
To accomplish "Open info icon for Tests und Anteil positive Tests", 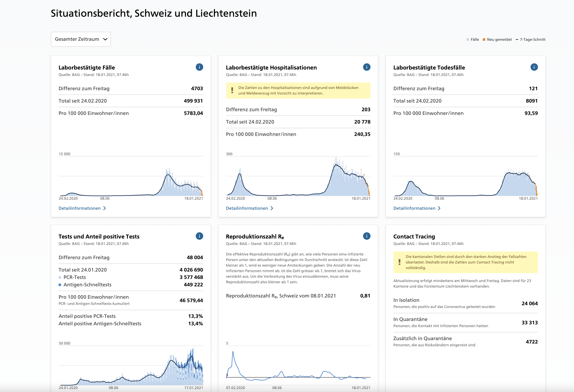I will click(x=199, y=236).
